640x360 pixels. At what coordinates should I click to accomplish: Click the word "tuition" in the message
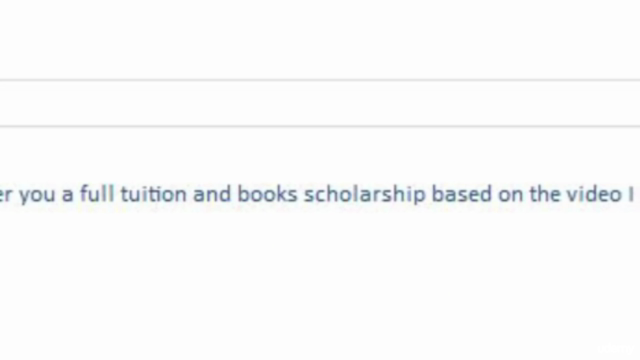(153, 194)
